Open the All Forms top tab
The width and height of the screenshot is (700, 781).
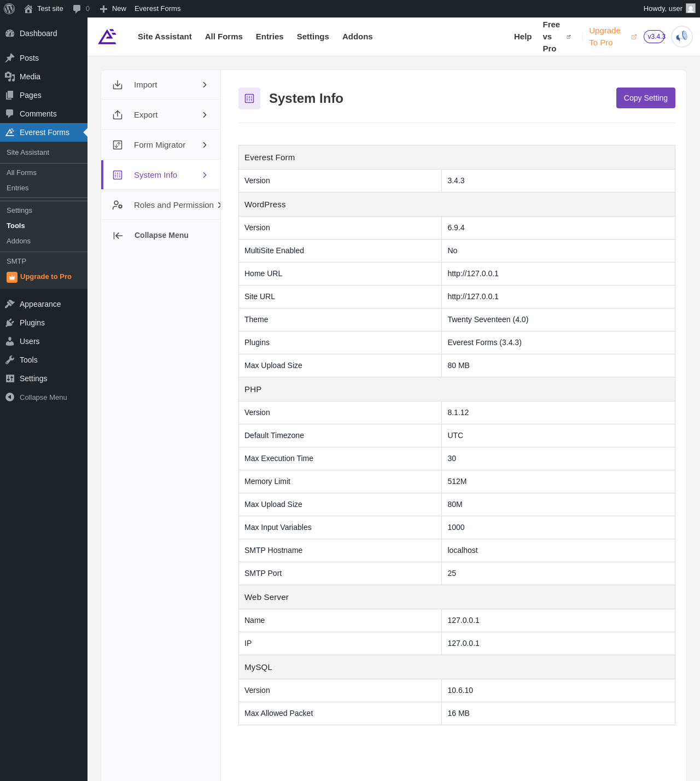coord(224,37)
